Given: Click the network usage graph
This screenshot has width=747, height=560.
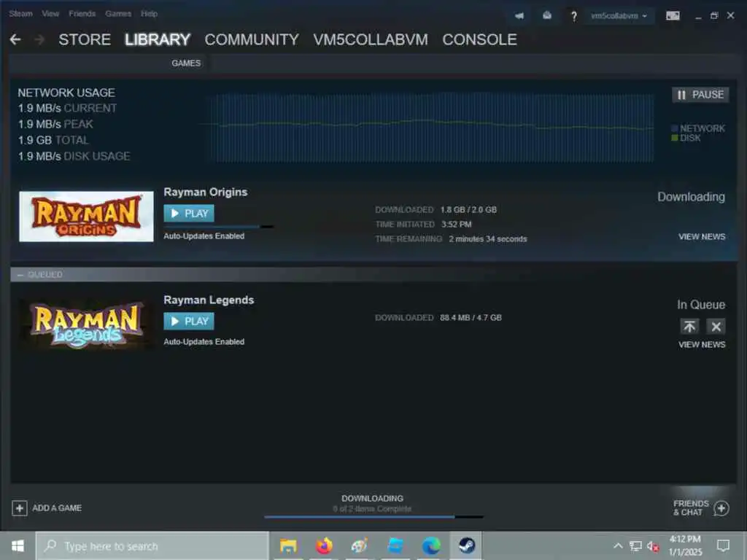Looking at the screenshot, I should (x=431, y=128).
